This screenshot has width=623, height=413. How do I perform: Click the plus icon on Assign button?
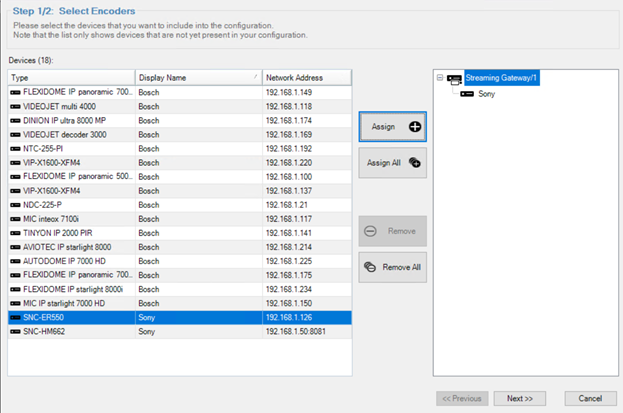(x=415, y=127)
